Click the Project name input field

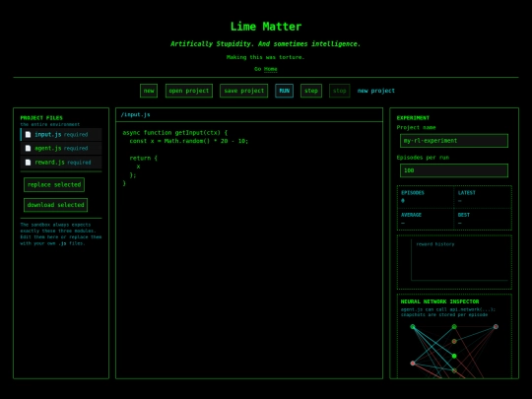(x=454, y=141)
